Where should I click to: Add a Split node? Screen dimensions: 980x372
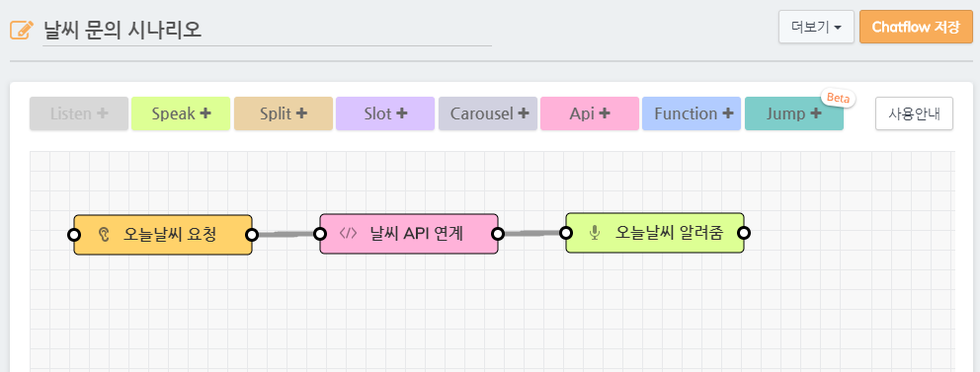coord(284,113)
